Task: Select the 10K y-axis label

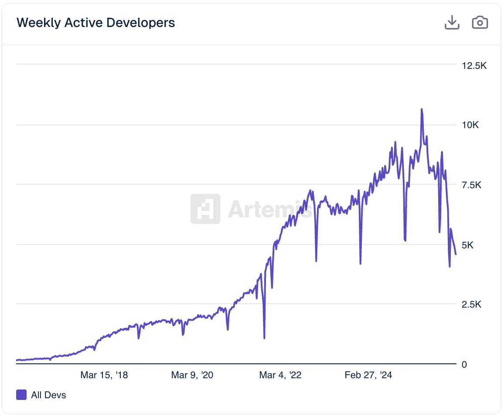Action: [470, 125]
